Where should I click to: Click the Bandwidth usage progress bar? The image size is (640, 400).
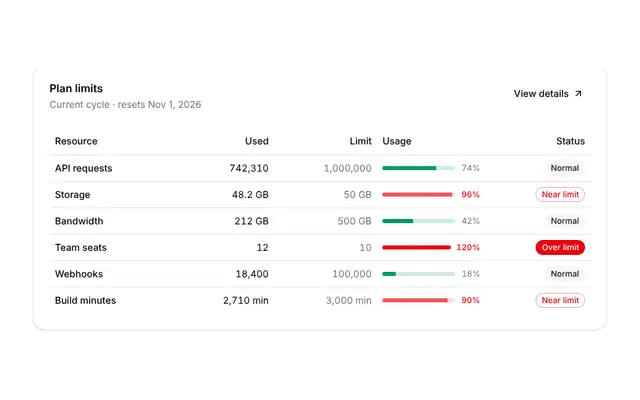pos(418,221)
